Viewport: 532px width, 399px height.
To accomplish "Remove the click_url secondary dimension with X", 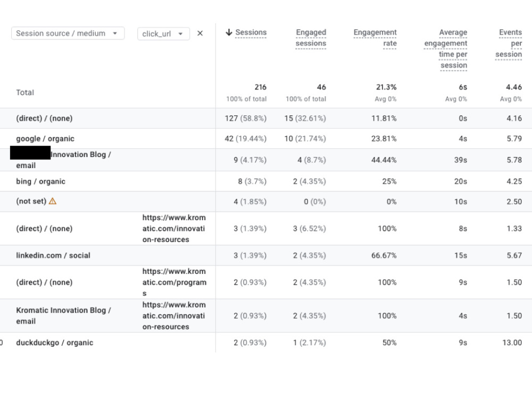I will click(200, 33).
